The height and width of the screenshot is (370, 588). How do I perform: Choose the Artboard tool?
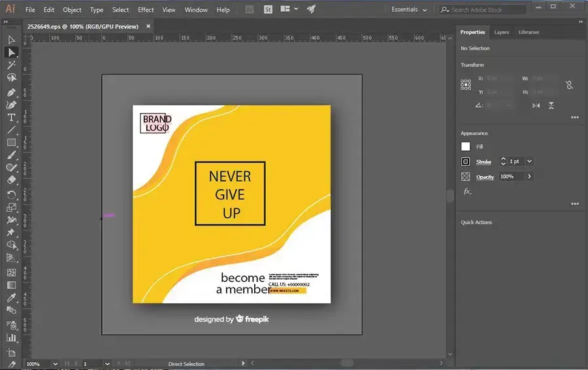click(11, 353)
